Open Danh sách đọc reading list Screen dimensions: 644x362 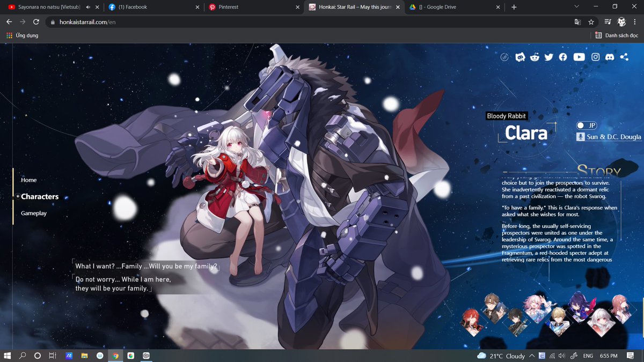tap(617, 35)
